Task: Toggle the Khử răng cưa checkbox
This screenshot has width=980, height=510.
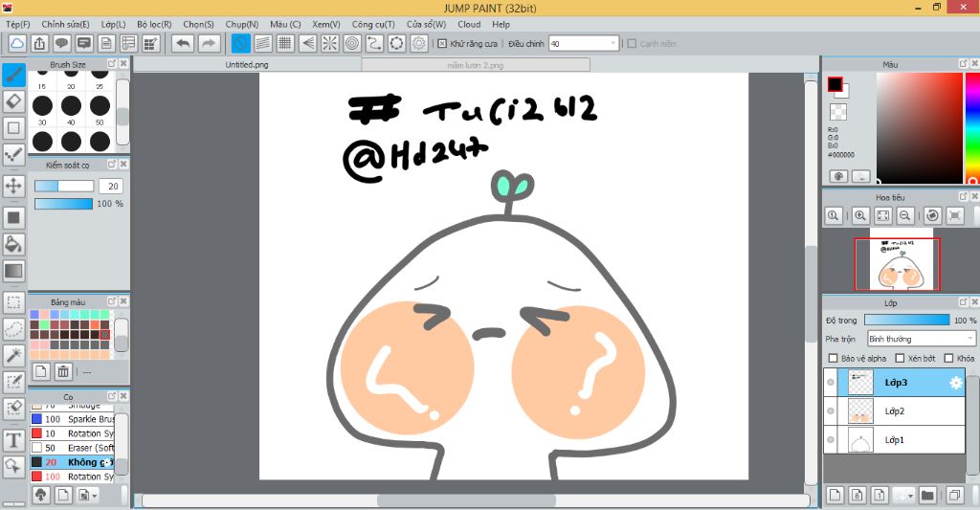Action: click(x=442, y=44)
